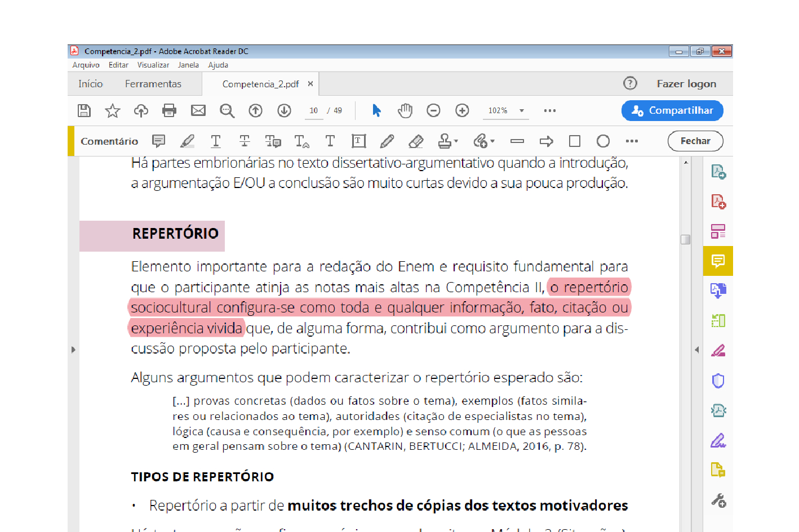Select the oval drawing tool

click(x=603, y=141)
